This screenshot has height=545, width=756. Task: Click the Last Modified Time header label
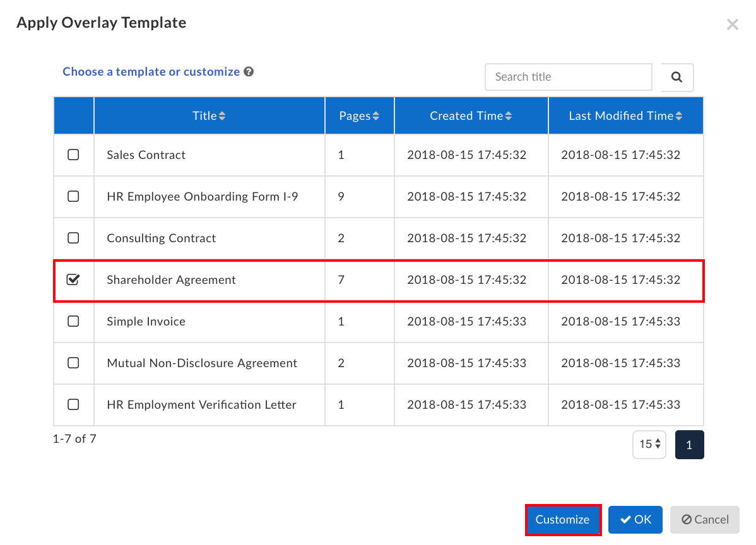point(621,116)
